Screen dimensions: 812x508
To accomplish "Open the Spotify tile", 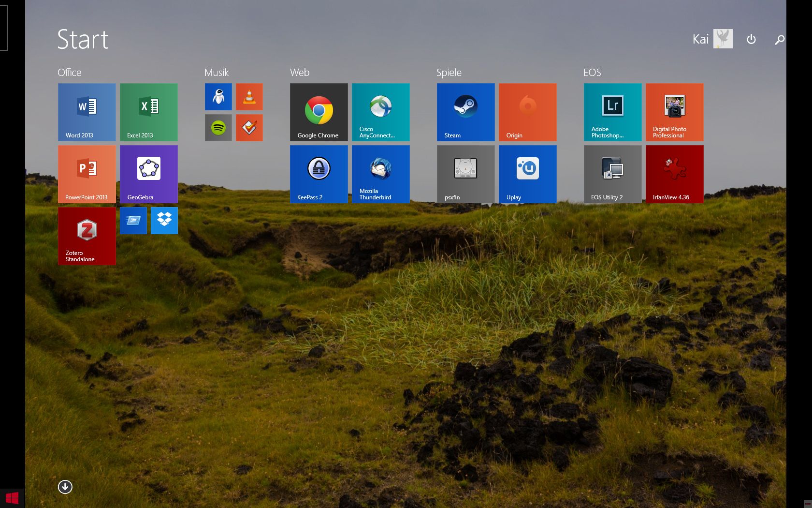I will click(x=218, y=128).
